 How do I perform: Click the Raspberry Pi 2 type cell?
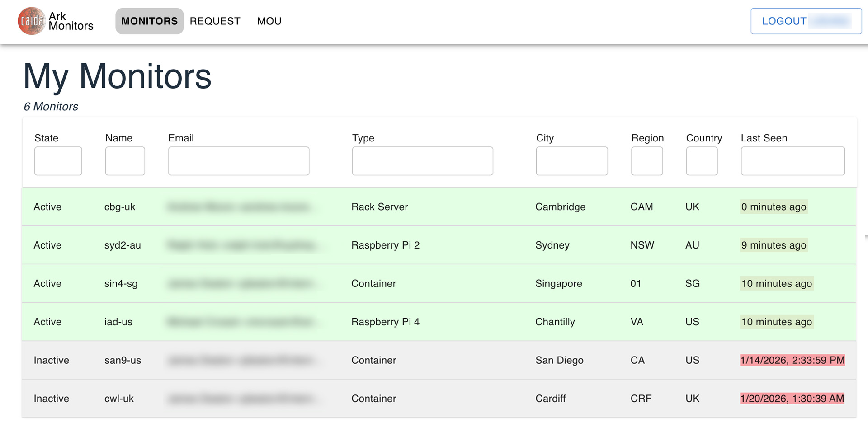tap(386, 245)
